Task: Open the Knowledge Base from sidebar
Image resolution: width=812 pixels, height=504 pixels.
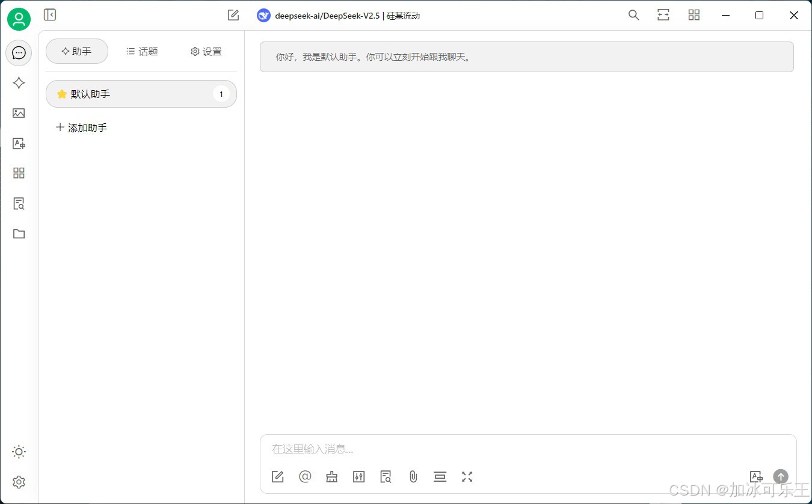Action: click(x=19, y=203)
